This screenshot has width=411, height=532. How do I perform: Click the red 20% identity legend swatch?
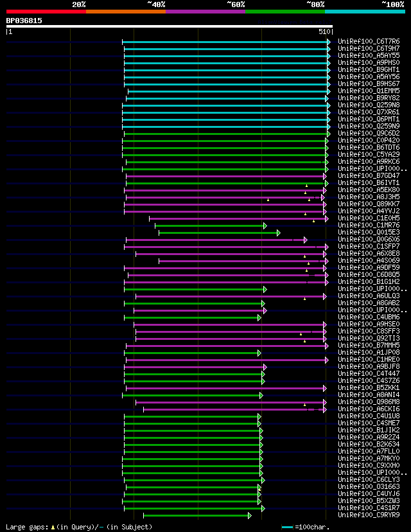click(x=46, y=12)
